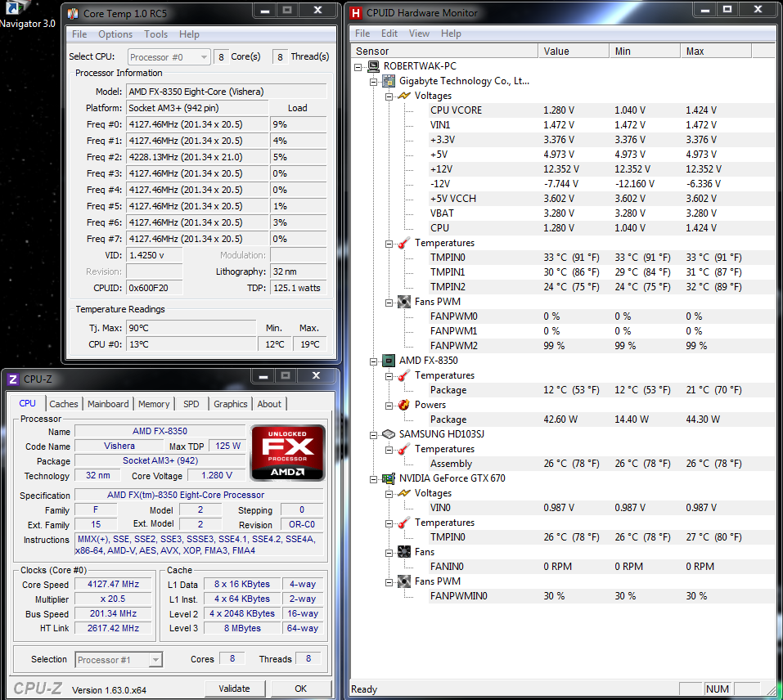The width and height of the screenshot is (783, 700).
Task: Click the CPU-Z Validate button
Action: pos(234,689)
